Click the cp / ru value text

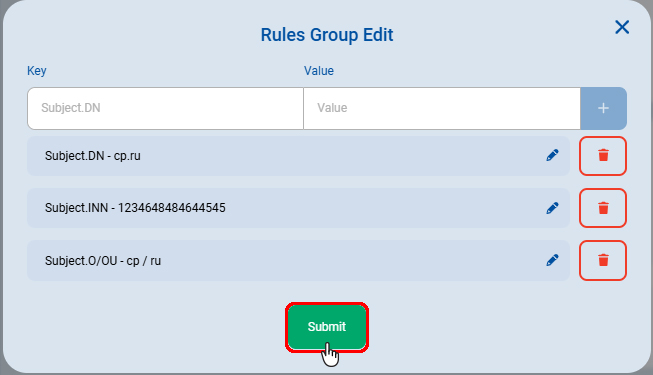(x=144, y=261)
